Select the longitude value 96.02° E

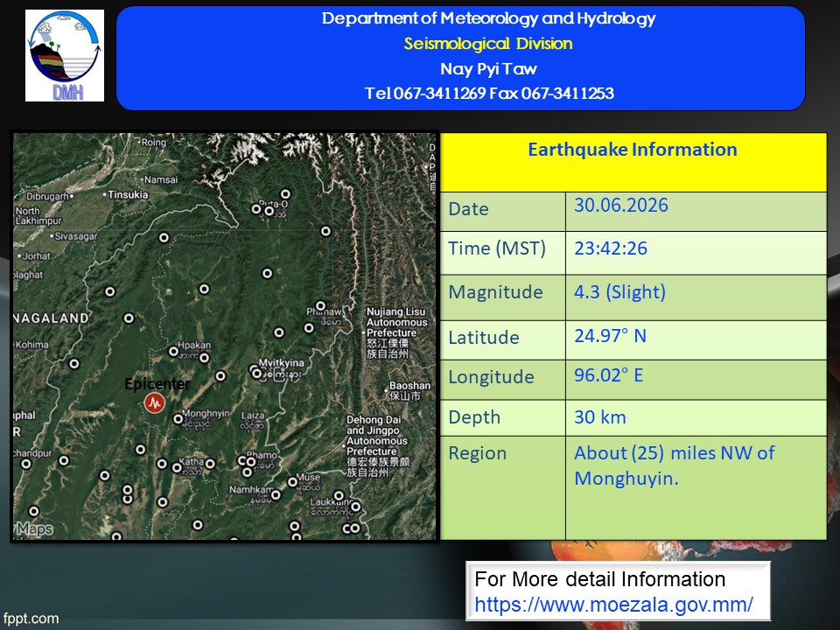tap(609, 375)
